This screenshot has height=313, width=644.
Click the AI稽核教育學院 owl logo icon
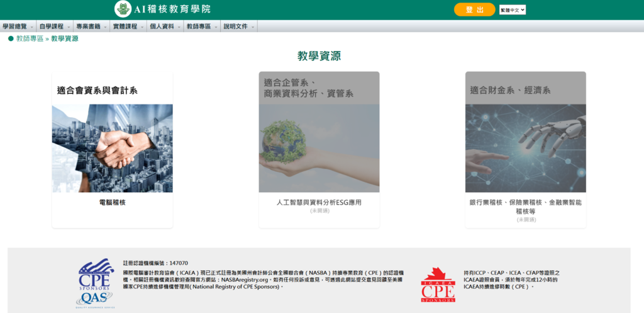click(x=123, y=9)
